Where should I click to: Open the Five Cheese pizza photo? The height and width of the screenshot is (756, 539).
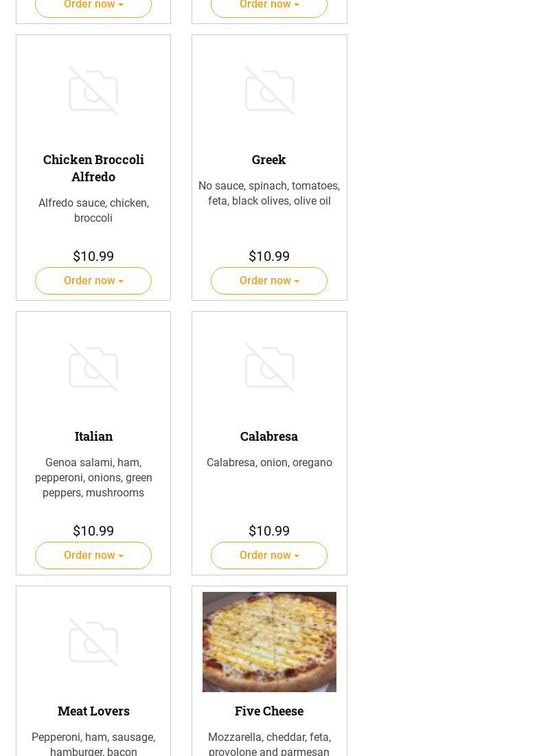[269, 642]
